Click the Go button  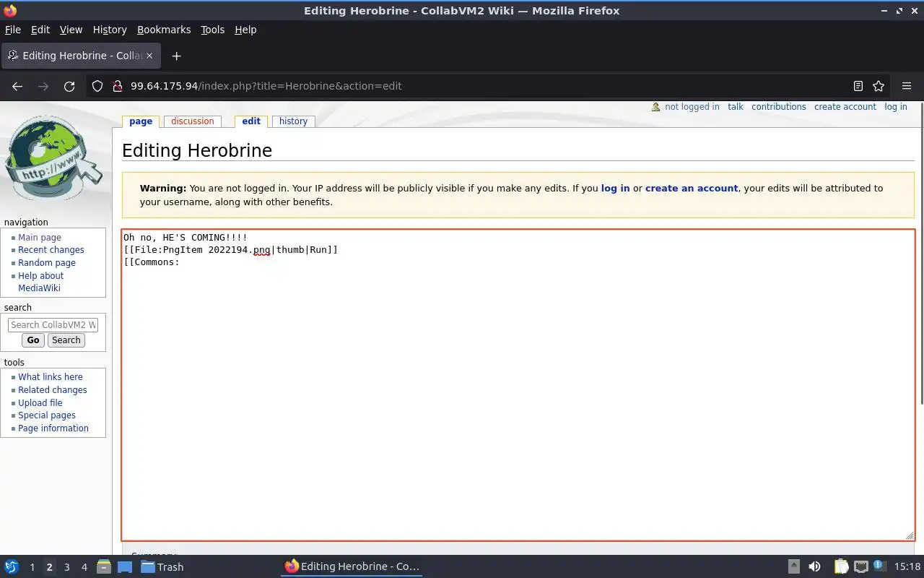point(33,340)
